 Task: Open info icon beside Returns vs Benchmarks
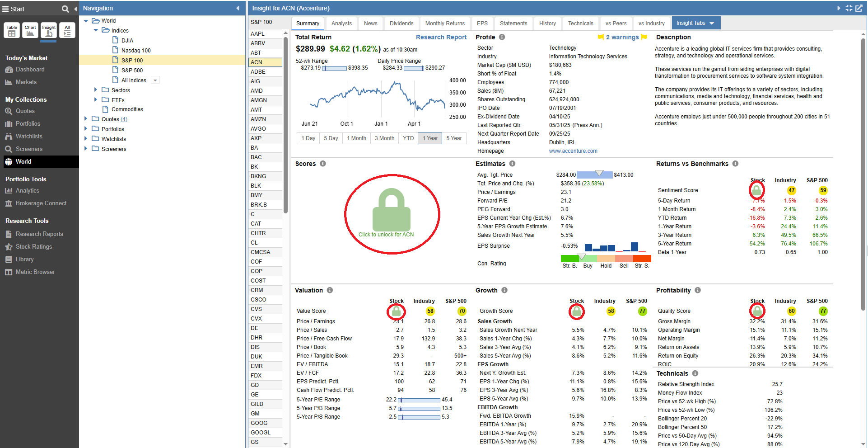click(x=735, y=164)
